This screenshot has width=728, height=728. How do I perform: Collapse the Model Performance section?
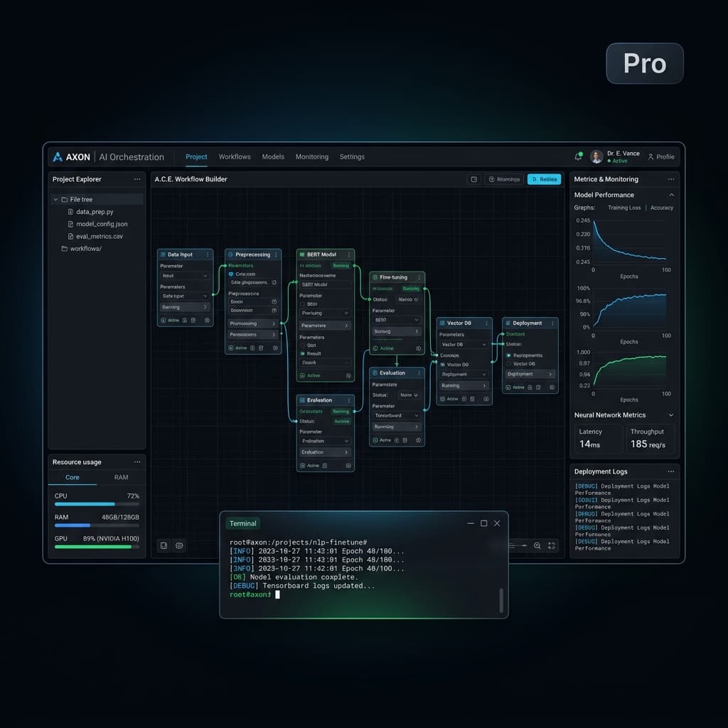pos(671,195)
